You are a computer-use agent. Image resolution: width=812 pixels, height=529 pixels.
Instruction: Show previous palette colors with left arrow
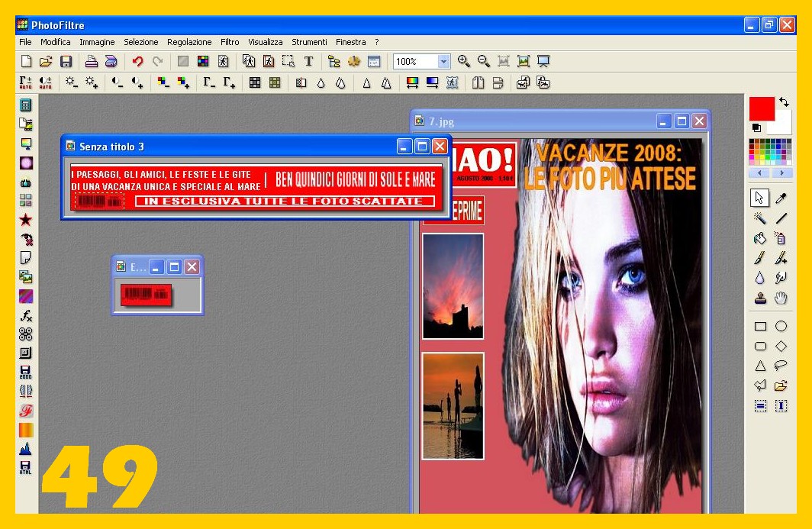pyautogui.click(x=759, y=173)
